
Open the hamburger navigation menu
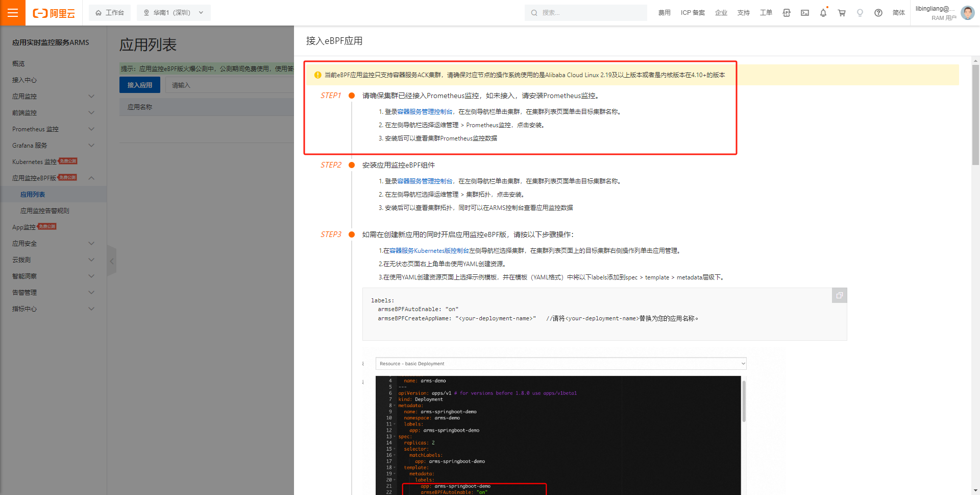pos(13,13)
